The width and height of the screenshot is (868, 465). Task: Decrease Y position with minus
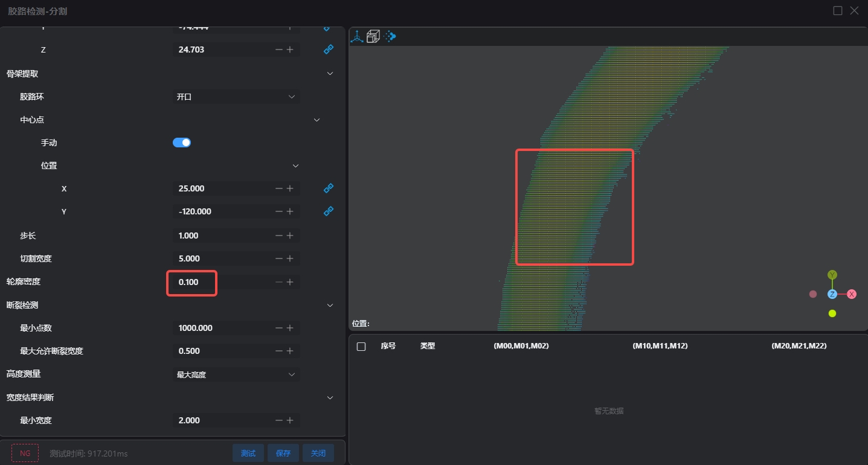(278, 211)
